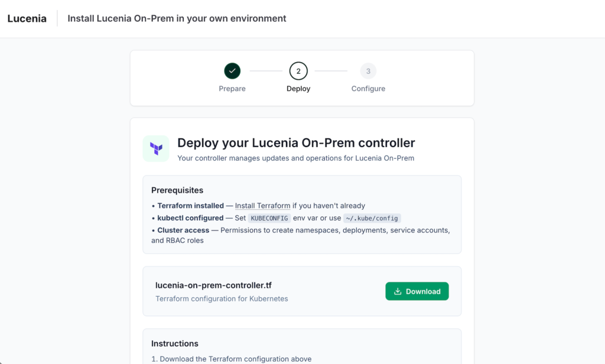Go to the Prepare step label
This screenshot has width=605, height=364.
(232, 89)
